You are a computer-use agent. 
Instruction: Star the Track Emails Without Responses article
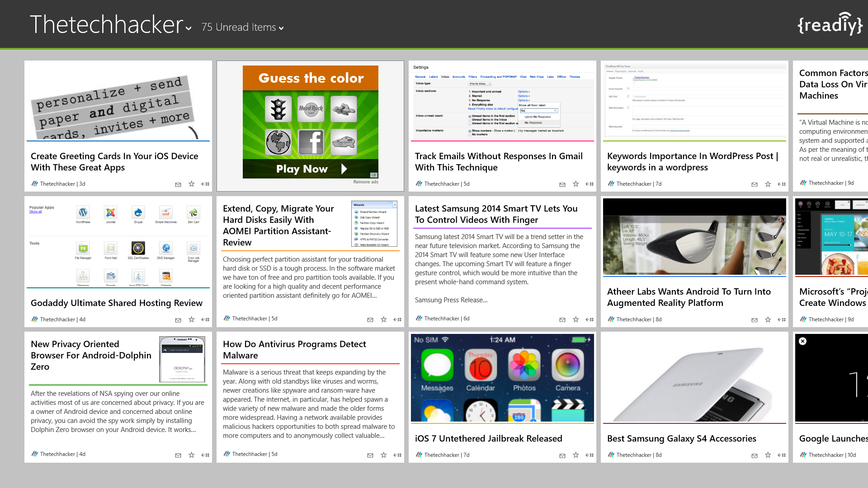[576, 184]
